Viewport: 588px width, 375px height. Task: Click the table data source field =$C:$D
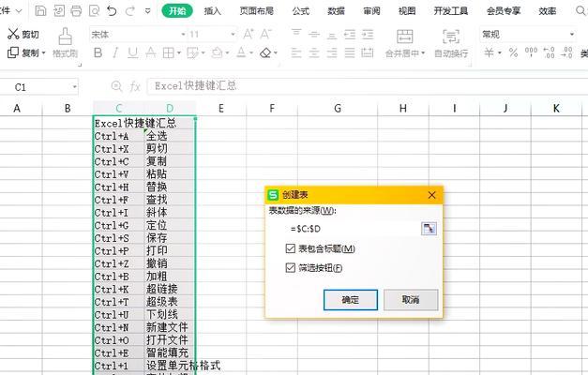click(x=353, y=229)
